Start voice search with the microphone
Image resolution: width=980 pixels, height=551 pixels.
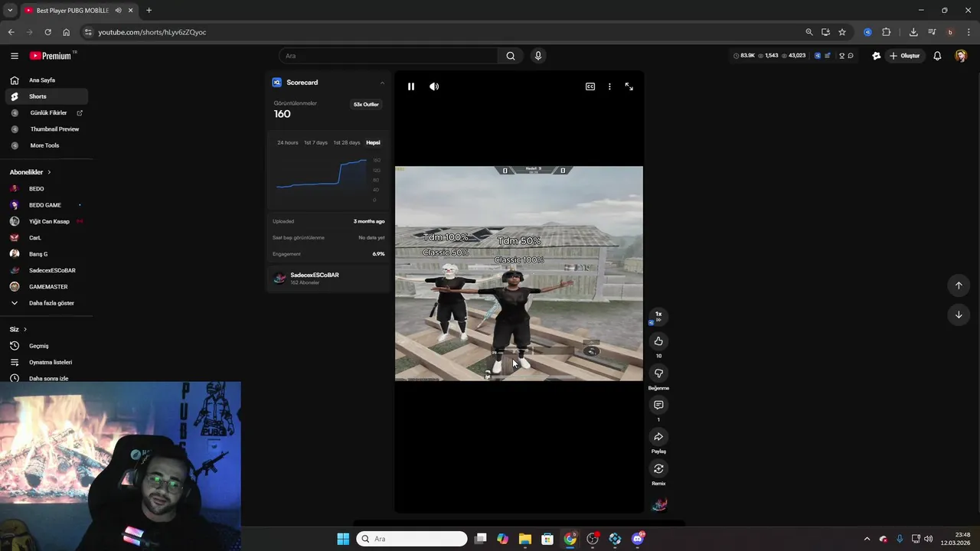(538, 56)
